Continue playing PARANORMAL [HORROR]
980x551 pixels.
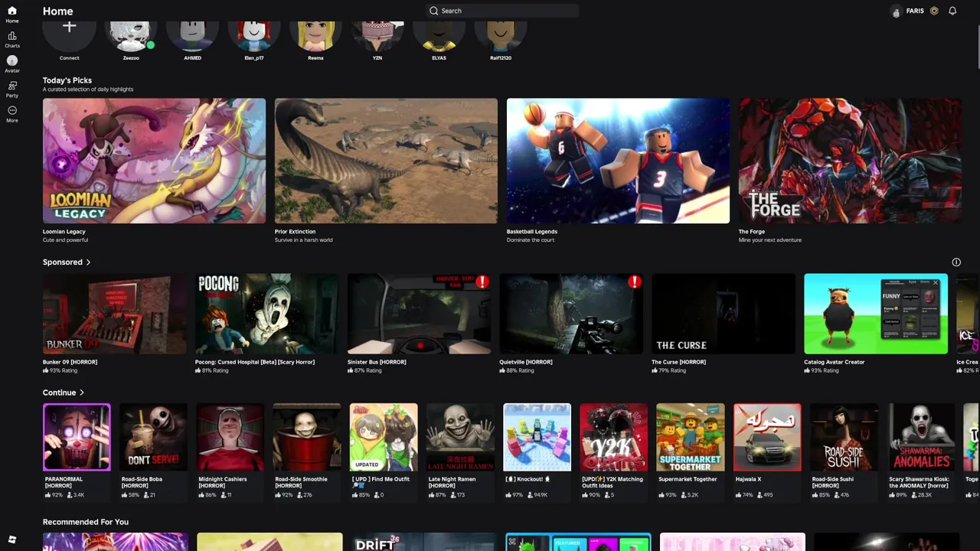pyautogui.click(x=77, y=437)
